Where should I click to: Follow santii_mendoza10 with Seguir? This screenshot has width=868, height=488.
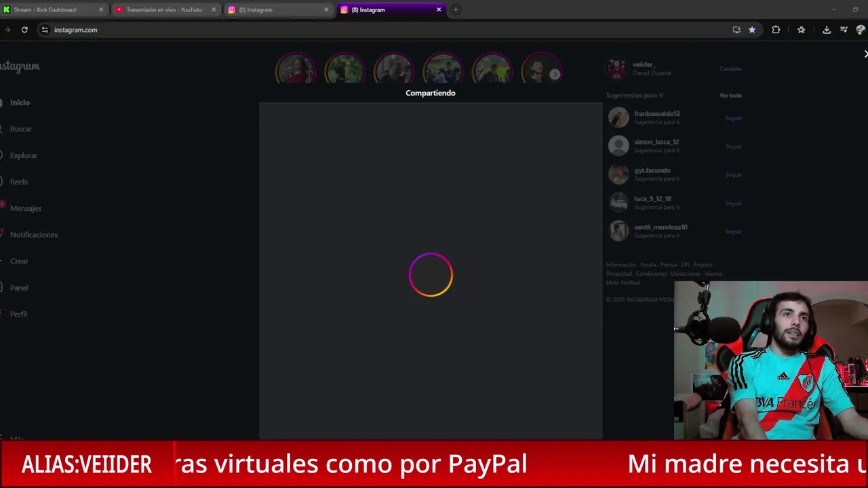(733, 232)
